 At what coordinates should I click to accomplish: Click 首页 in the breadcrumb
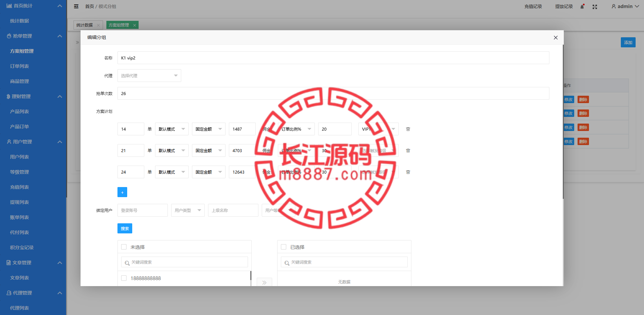point(90,6)
